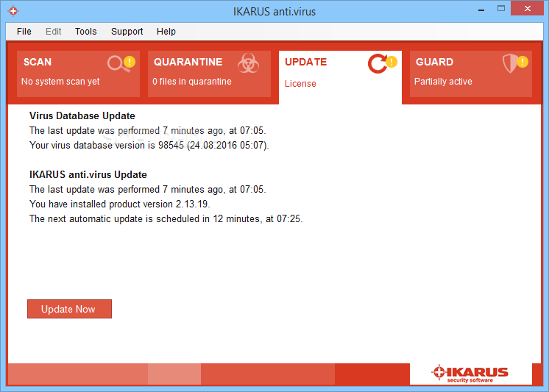Select the UPDATE tab heading
549x392 pixels.
tap(305, 62)
